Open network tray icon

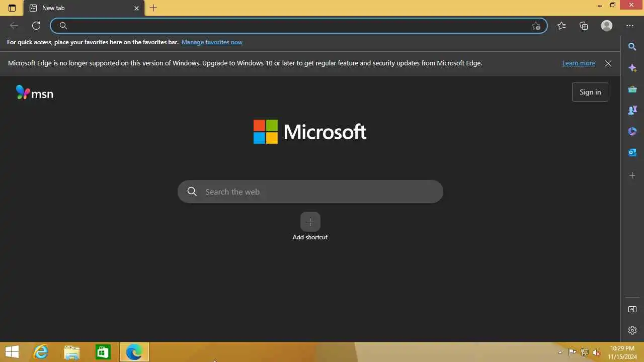click(x=585, y=352)
